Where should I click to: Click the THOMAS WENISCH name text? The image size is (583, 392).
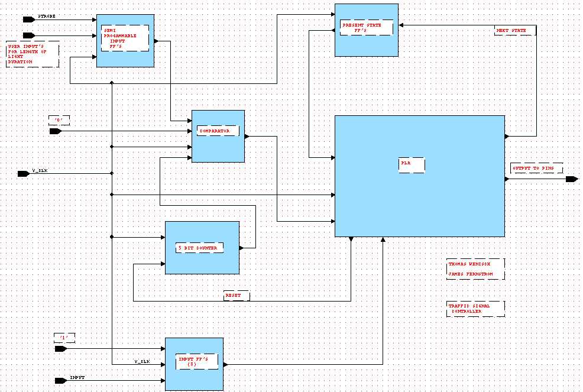click(469, 264)
